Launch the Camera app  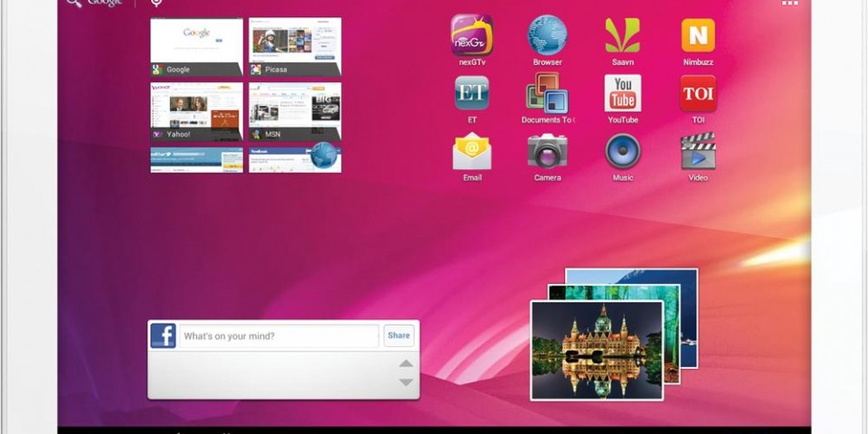pyautogui.click(x=547, y=152)
